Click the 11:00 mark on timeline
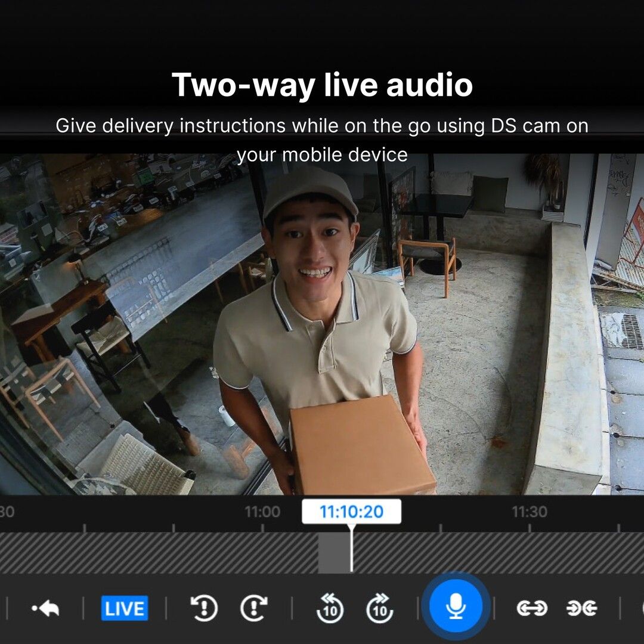 [x=262, y=512]
